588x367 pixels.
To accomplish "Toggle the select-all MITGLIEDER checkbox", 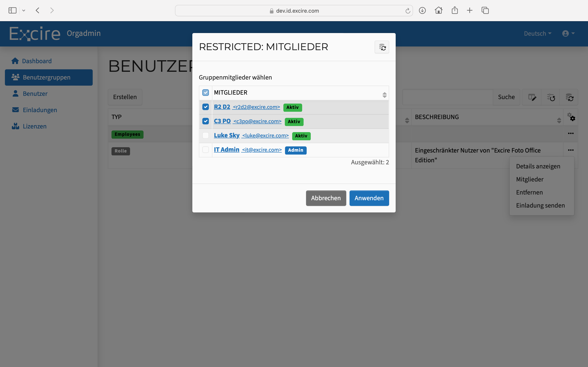I will coord(206,93).
